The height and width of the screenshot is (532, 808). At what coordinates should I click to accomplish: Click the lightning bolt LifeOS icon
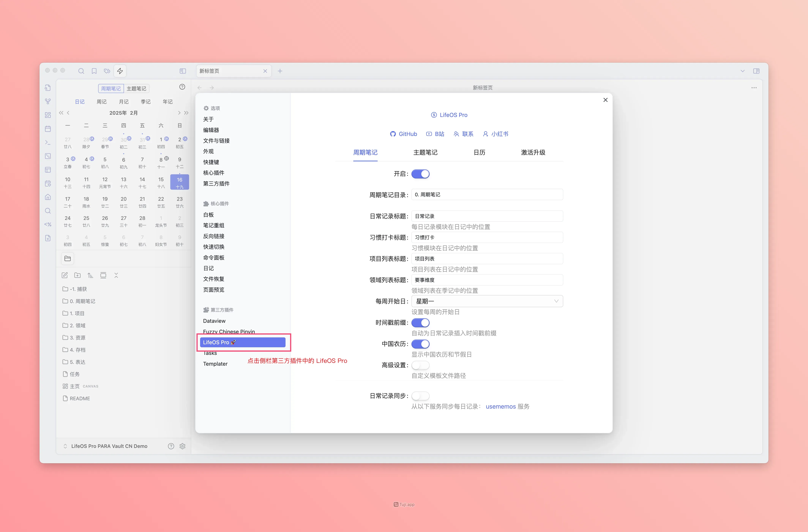120,71
